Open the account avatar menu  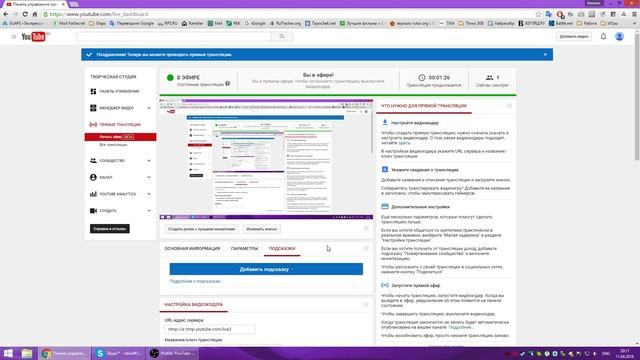(x=619, y=37)
